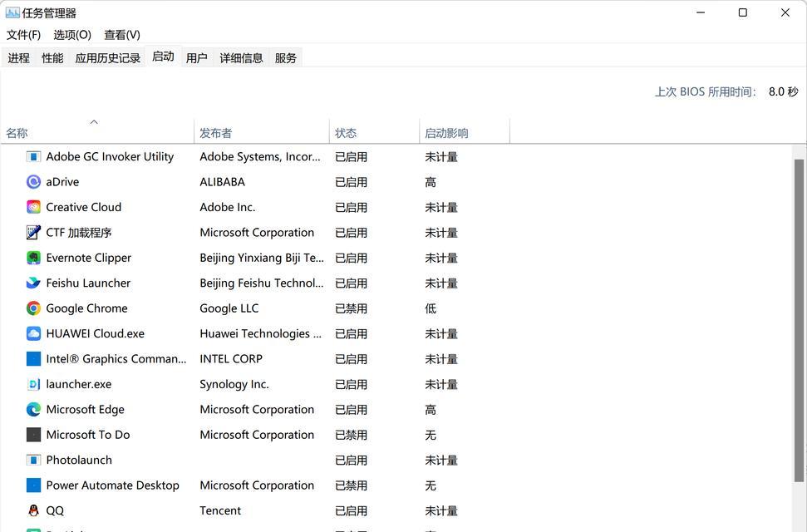Select the Microsoft Edge icon
The height and width of the screenshot is (532, 807).
[33, 410]
